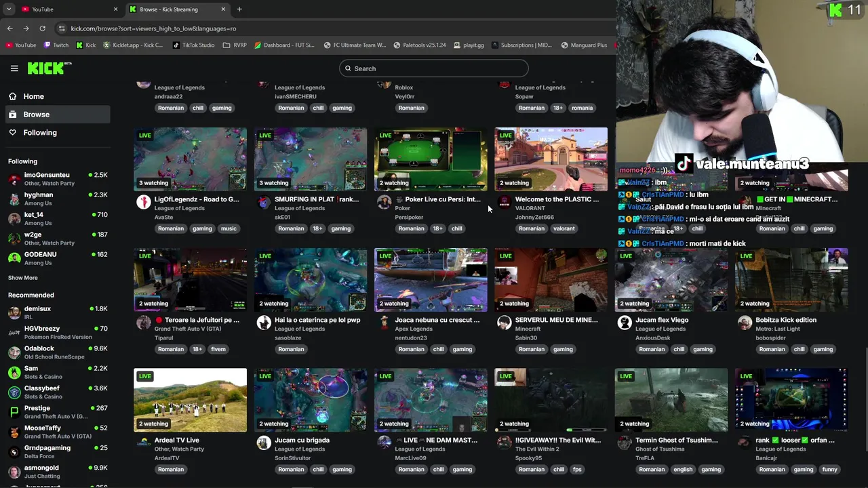This screenshot has height=488, width=868.
Task: Open GODEANU avatar in sidebar
Action: [x=14, y=258]
